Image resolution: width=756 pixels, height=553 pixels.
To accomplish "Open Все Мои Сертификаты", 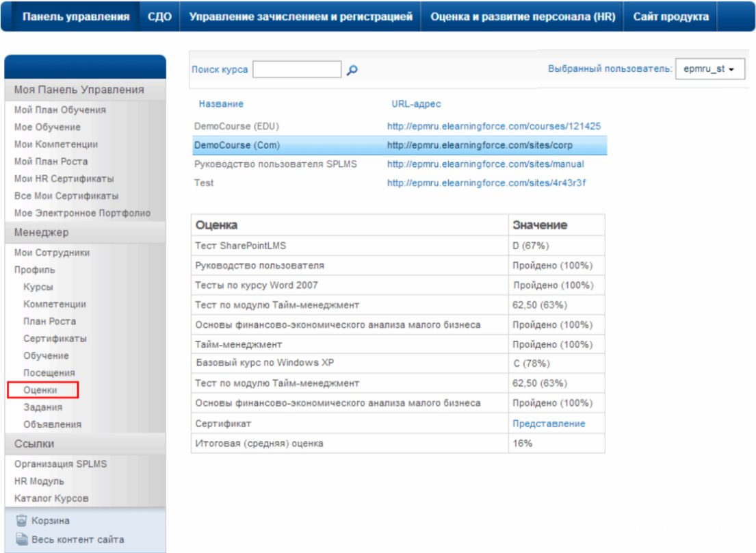I will (66, 196).
